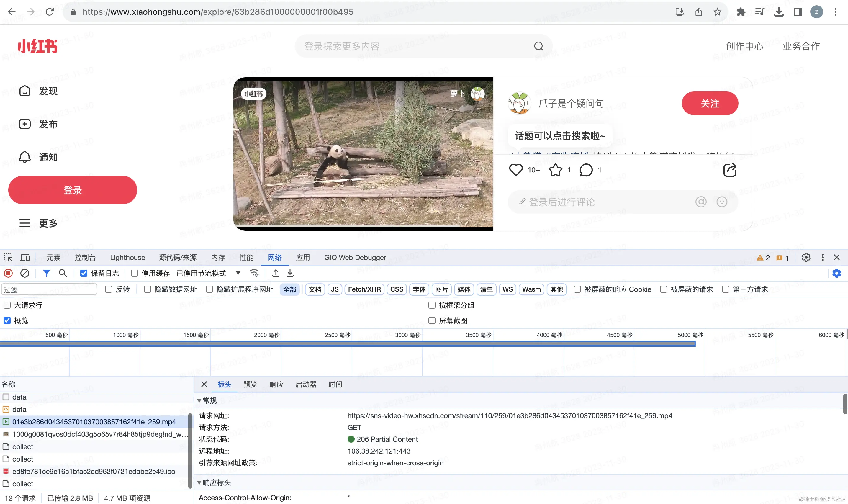Screen dimensions: 848x504
Task: Open the DevTools settings gear icon
Action: [x=806, y=257]
